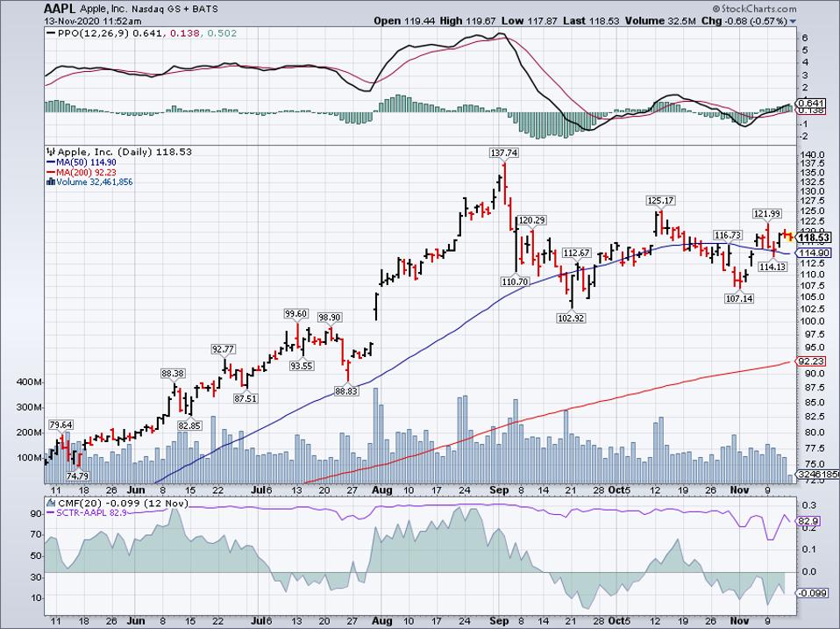Click the 102.92 low price label

pos(571,318)
